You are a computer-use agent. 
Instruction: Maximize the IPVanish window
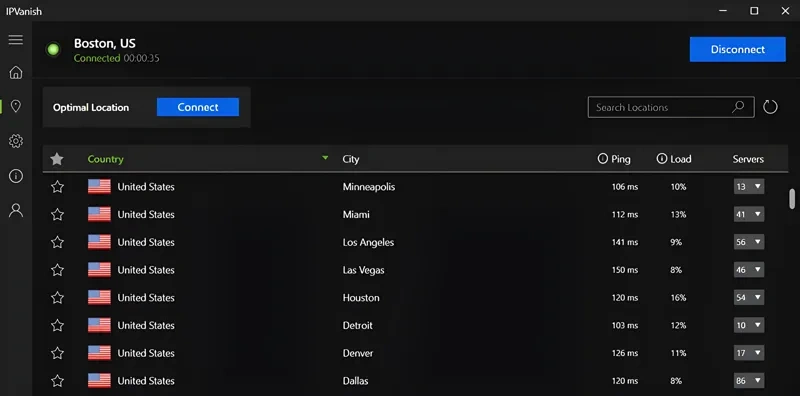pos(754,11)
